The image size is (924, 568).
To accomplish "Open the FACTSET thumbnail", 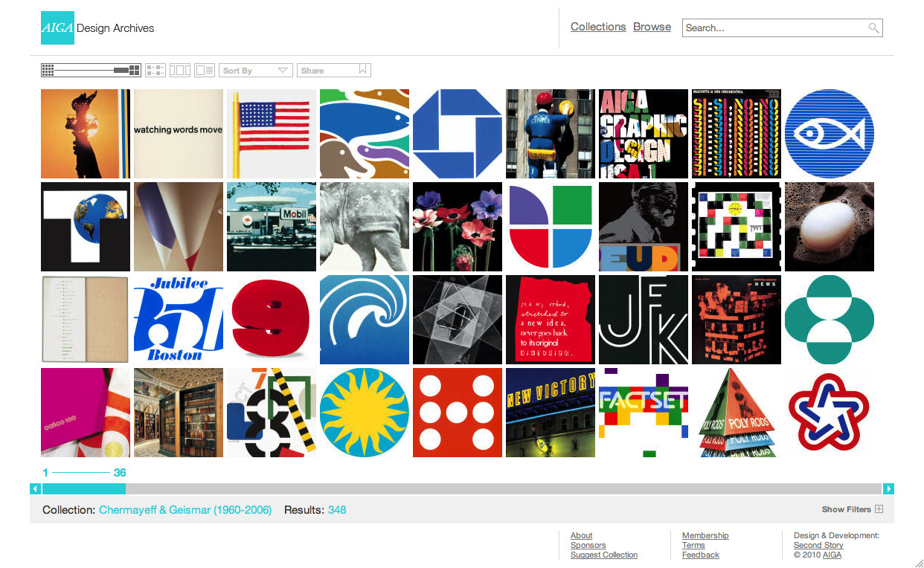I will point(644,413).
